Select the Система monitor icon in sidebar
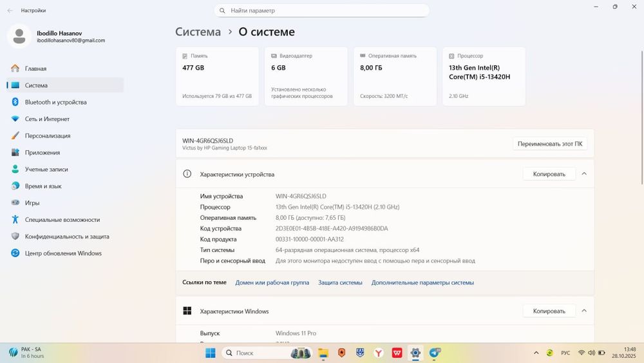This screenshot has height=363, width=644. (15, 85)
